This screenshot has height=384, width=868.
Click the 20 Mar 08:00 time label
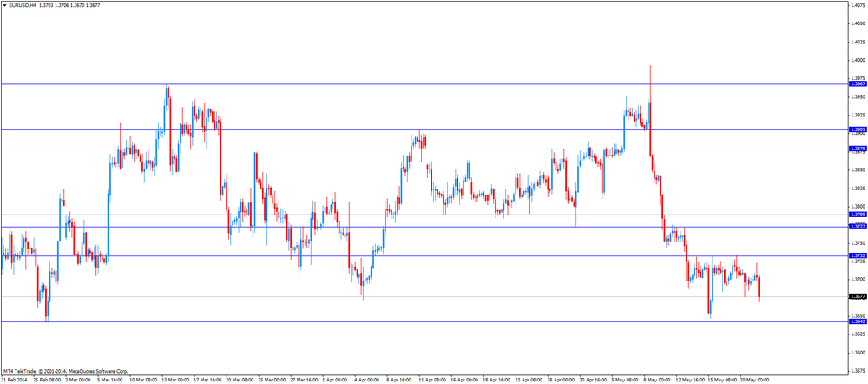240,381
